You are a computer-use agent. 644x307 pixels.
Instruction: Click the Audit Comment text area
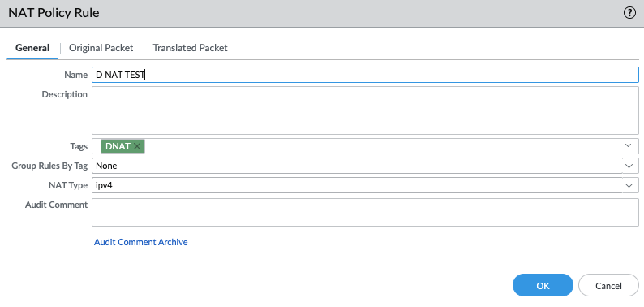[x=365, y=212]
